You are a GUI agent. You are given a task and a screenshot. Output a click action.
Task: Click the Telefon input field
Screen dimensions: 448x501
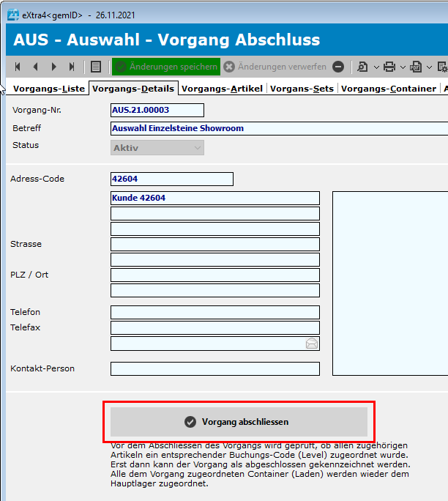click(215, 313)
